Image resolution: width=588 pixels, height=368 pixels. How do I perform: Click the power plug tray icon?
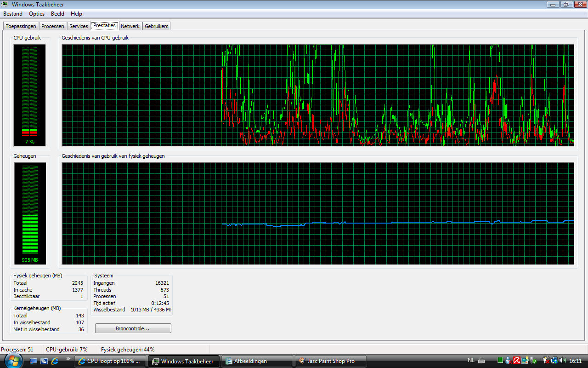click(x=546, y=361)
